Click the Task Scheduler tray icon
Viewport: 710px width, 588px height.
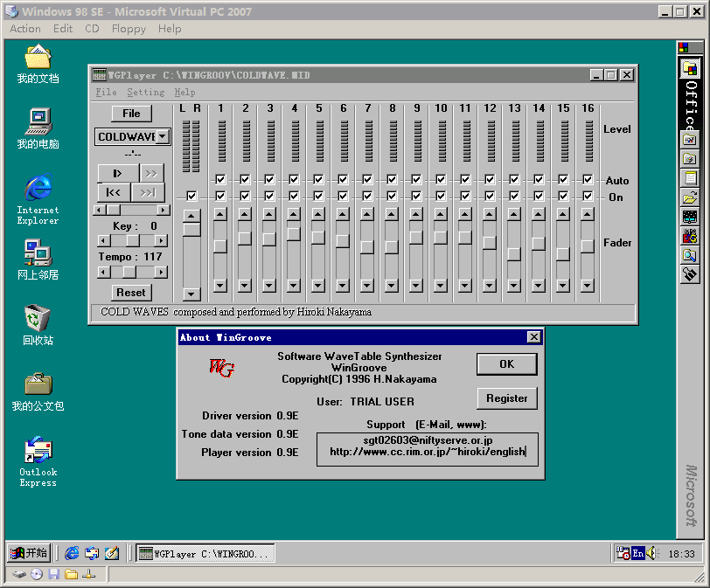tap(623, 553)
